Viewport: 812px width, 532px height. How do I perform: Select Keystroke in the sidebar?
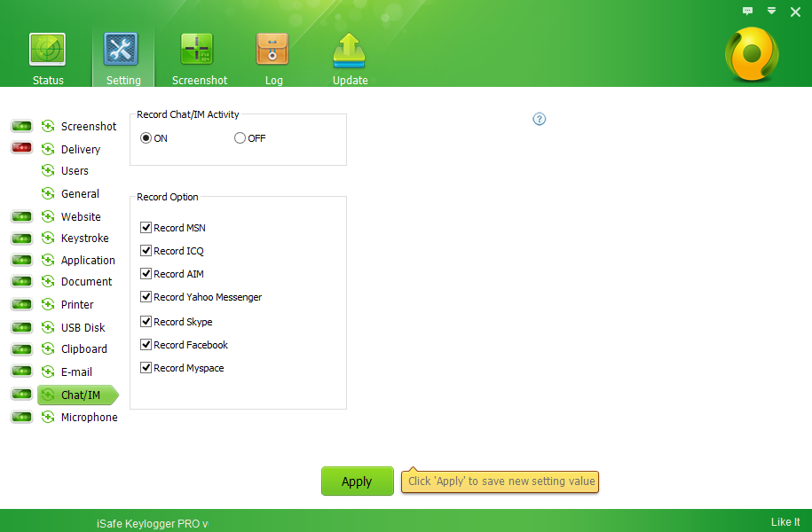84,239
